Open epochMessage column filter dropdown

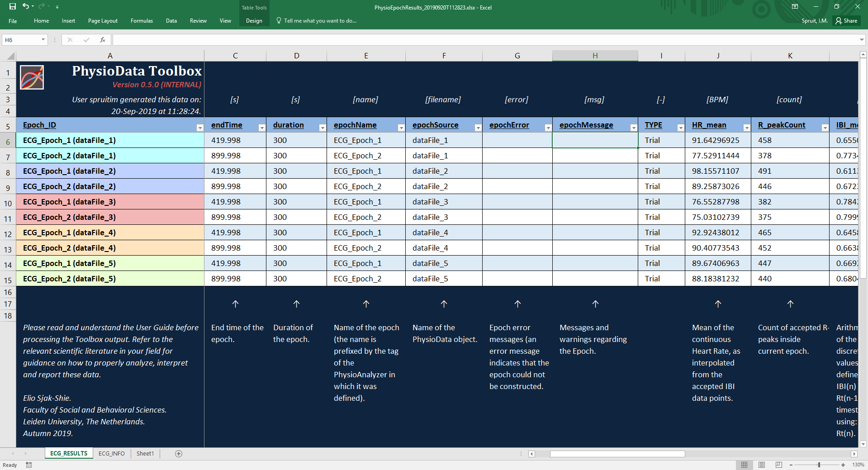(x=634, y=128)
